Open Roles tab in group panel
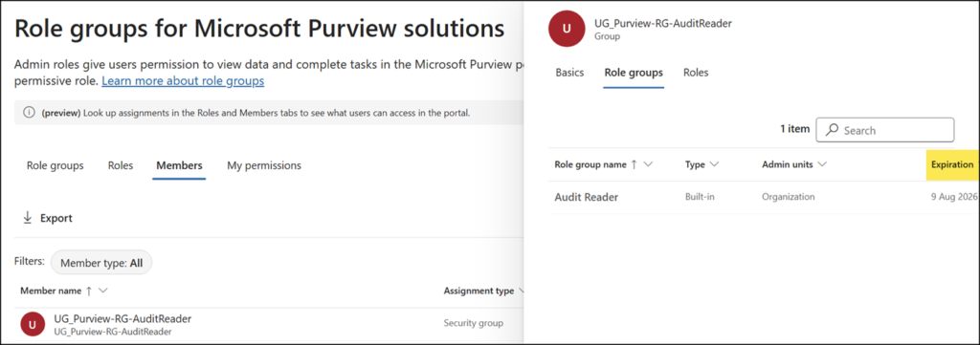Screen dimensions: 980x345 click(696, 73)
